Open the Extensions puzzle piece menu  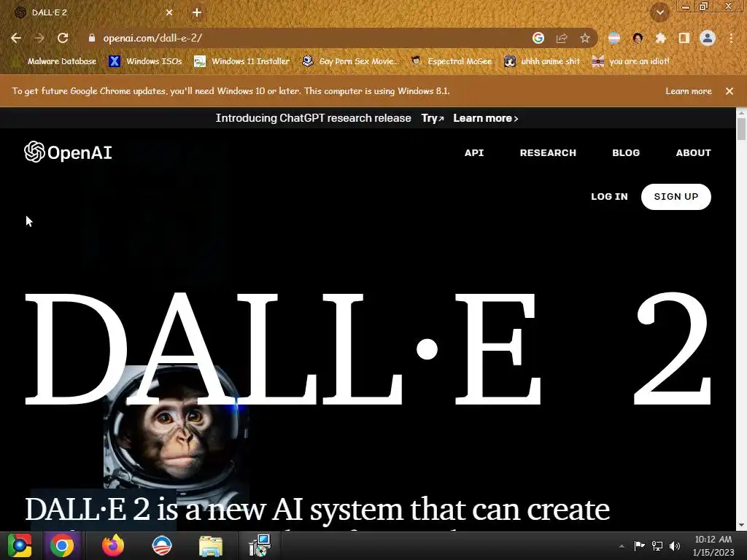coord(660,38)
